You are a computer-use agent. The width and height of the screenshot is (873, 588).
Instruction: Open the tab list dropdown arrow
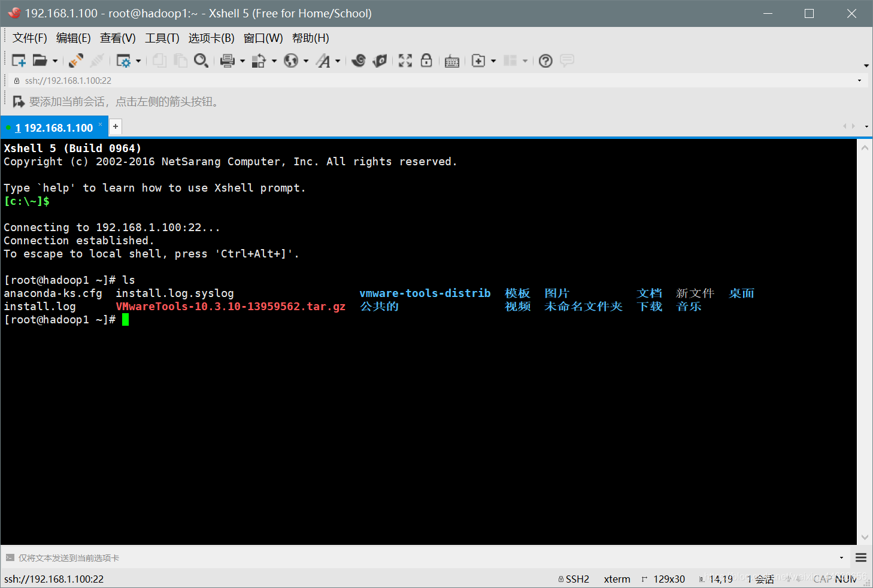tap(866, 126)
